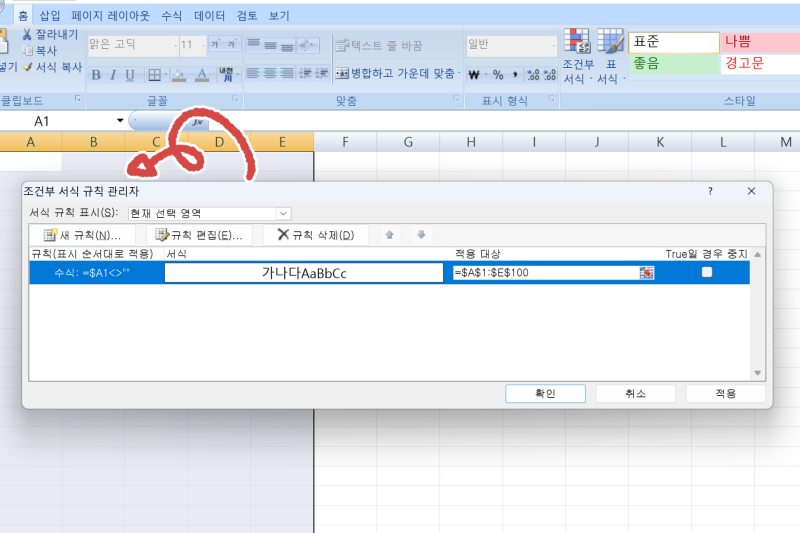
Task: Click the 새 규칙(N) button
Action: tap(83, 235)
